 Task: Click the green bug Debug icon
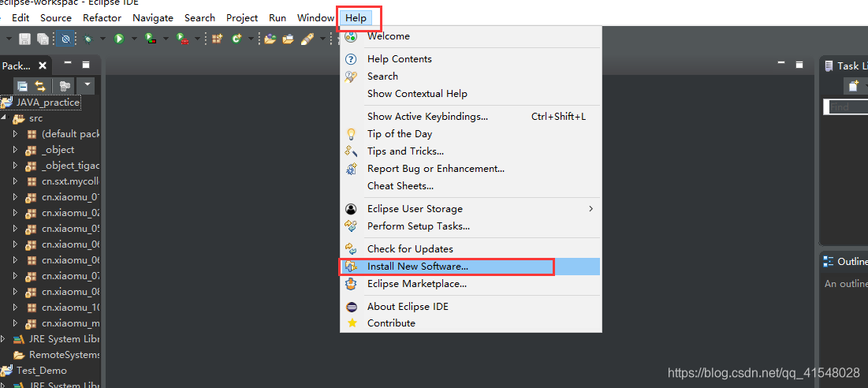[88, 39]
